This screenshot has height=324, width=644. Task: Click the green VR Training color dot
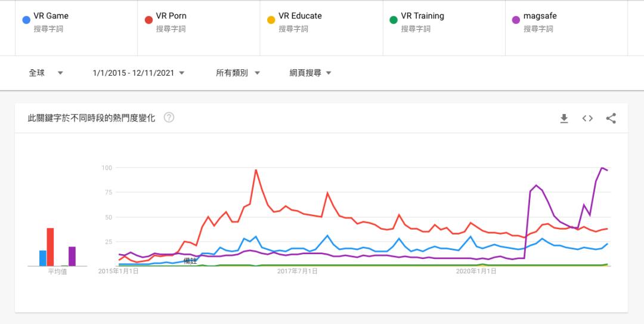pyautogui.click(x=394, y=20)
